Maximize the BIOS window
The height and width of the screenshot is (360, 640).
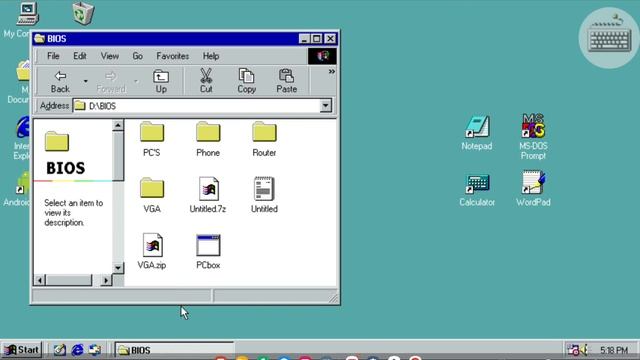[x=317, y=39]
